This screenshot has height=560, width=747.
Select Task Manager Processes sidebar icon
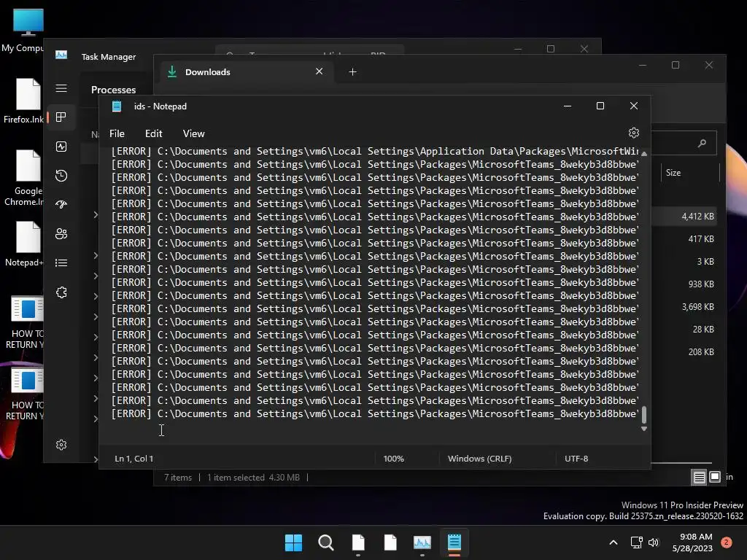click(x=61, y=117)
